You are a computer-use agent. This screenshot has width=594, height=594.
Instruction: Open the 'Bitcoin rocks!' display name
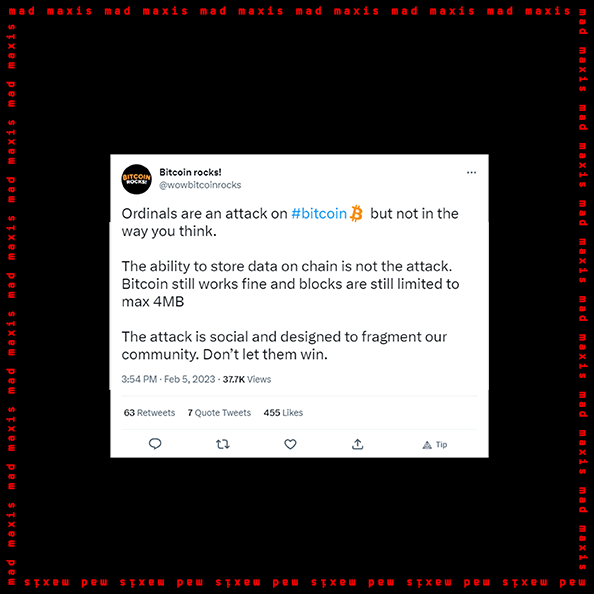190,172
